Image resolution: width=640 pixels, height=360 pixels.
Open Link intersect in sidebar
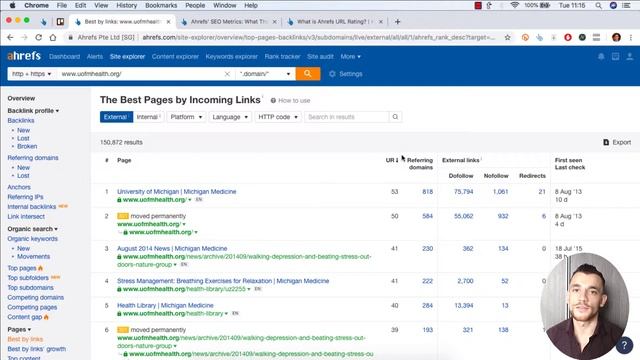click(x=26, y=216)
